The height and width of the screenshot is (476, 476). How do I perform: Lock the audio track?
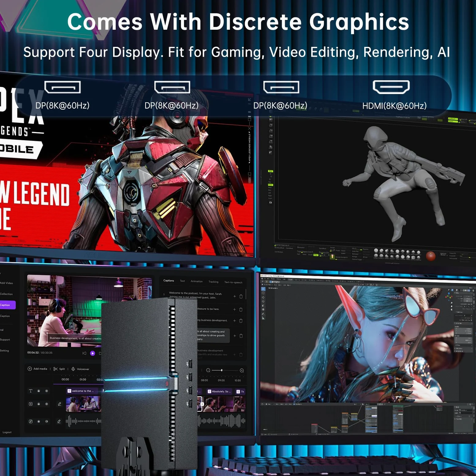tap(39, 421)
